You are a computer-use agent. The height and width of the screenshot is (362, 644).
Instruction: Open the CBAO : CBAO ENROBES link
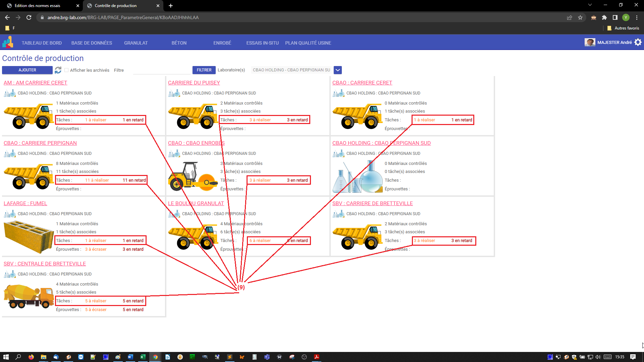tap(196, 143)
